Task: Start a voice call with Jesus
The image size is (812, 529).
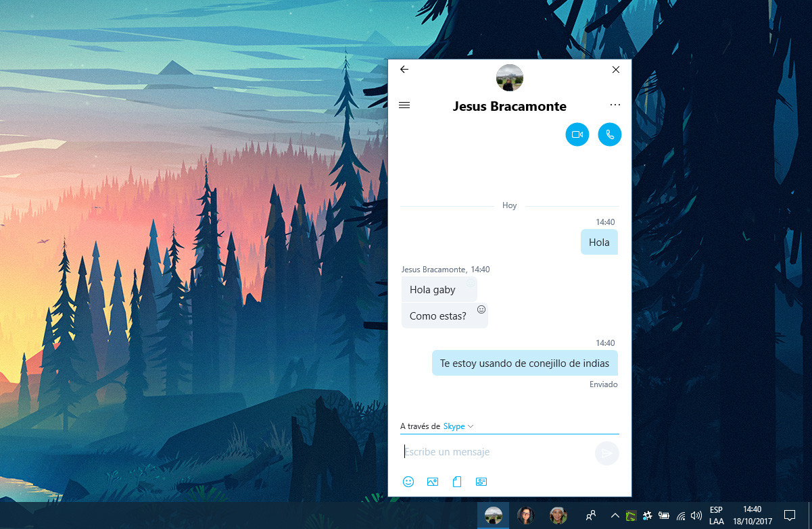Action: click(610, 134)
